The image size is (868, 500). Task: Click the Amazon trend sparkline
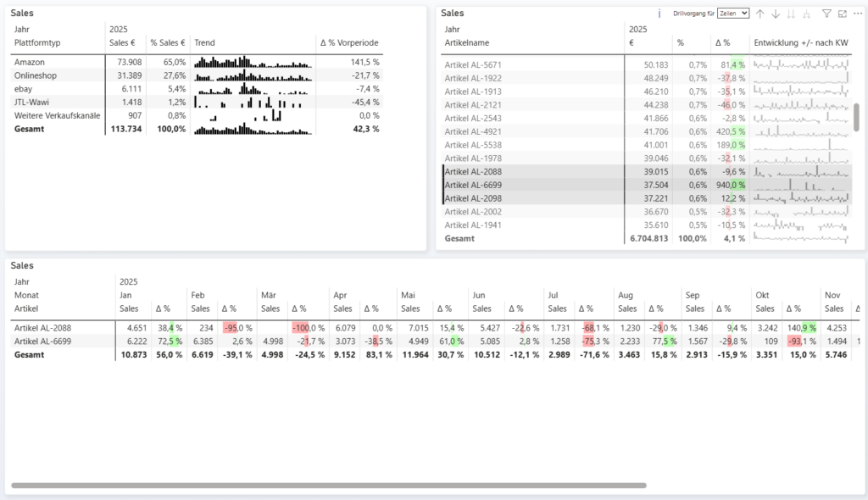(253, 63)
